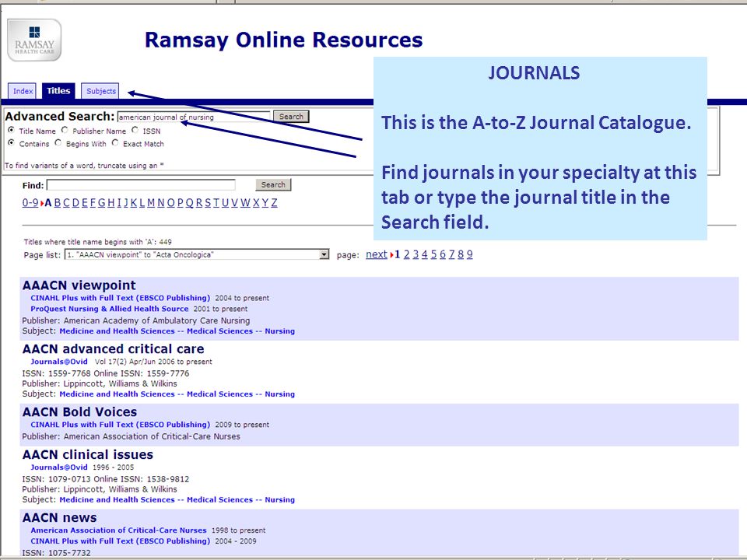Open Journals@Ovid link under AACN clinical issues

tap(59, 467)
